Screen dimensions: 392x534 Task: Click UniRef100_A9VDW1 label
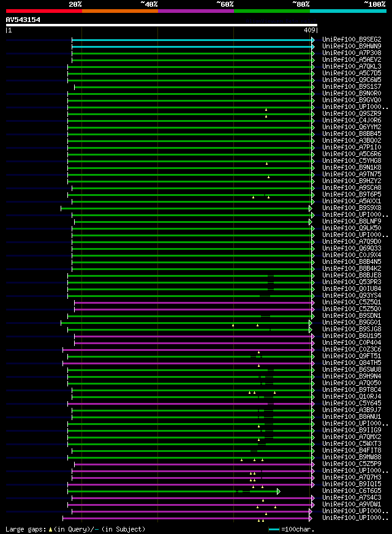point(352,505)
